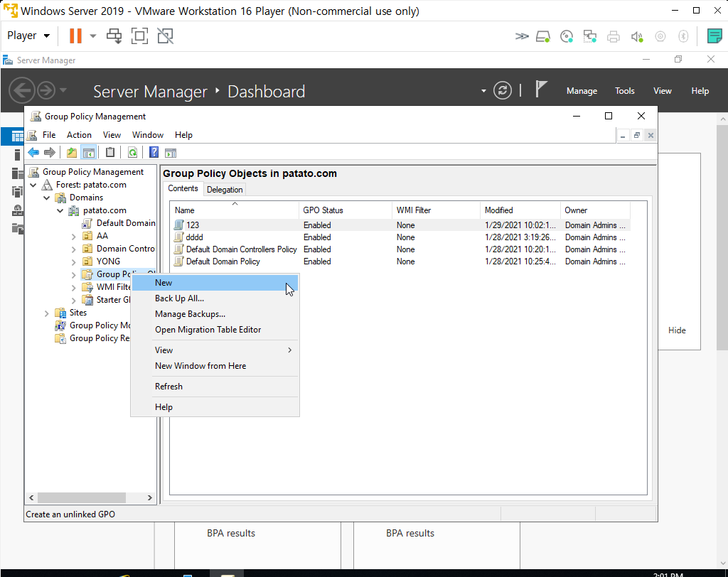The height and width of the screenshot is (577, 728).
Task: Expand the Sites tree node
Action: 46,313
